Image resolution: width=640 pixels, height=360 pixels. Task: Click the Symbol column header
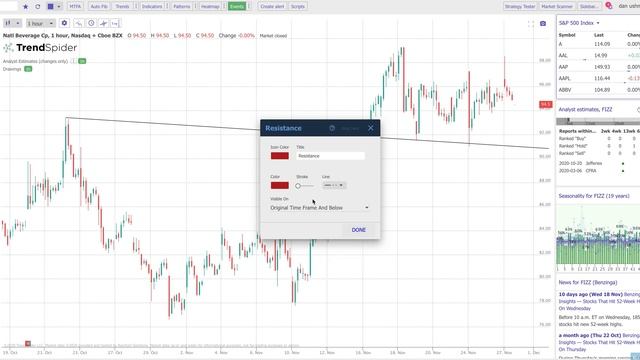(x=567, y=35)
